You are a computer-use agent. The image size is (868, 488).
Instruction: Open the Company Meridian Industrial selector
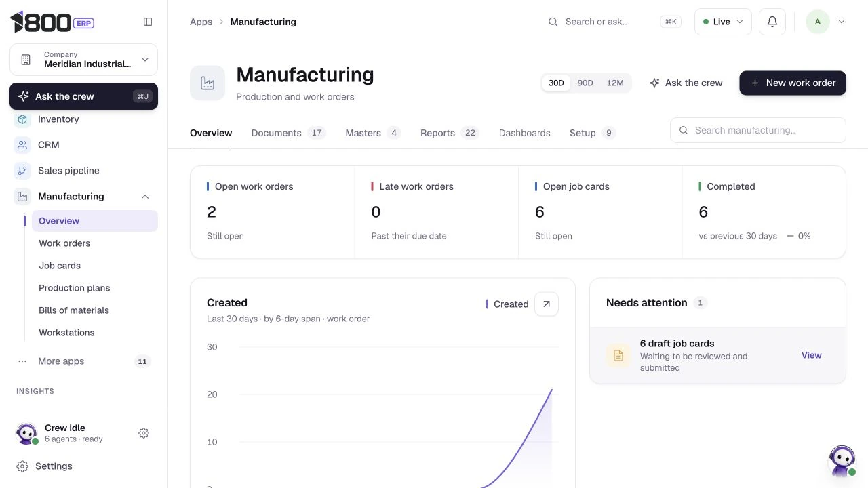click(x=83, y=60)
